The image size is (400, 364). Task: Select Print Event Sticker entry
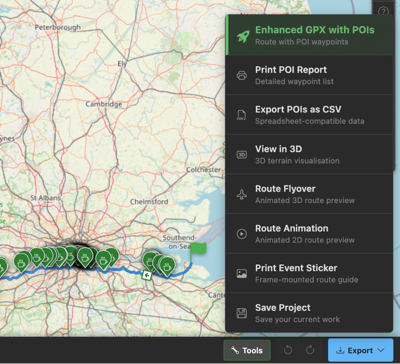(x=309, y=273)
